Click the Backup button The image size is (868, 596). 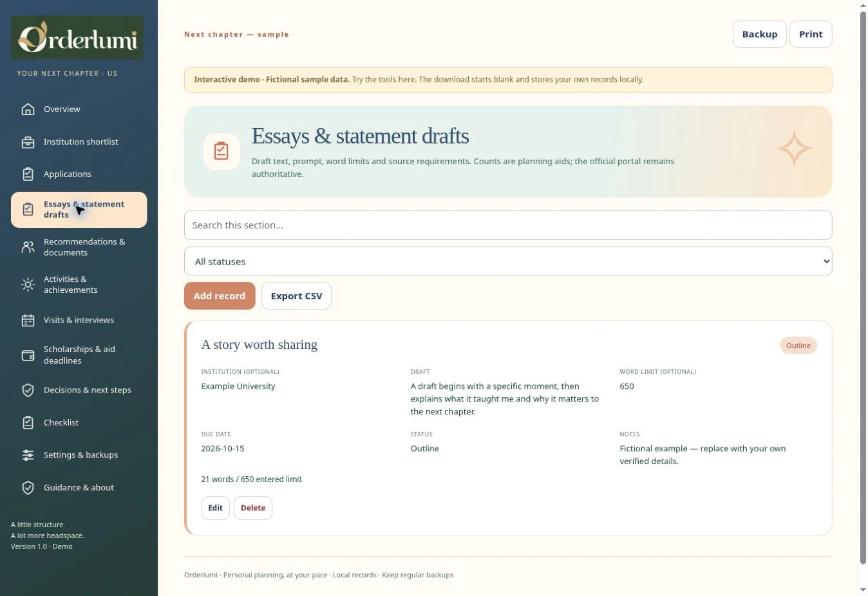click(x=760, y=34)
